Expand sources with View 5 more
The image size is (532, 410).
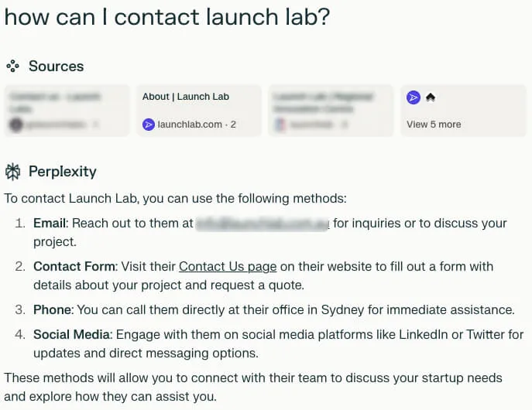pos(434,124)
